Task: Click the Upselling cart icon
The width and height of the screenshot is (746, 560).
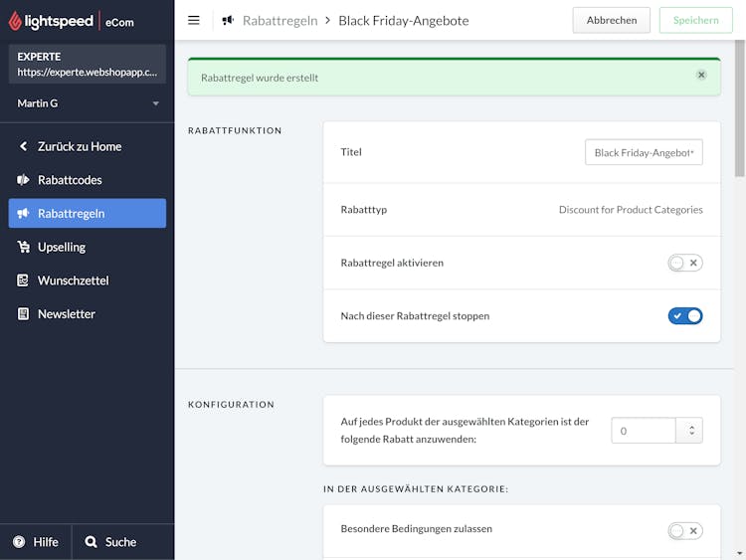Action: point(23,247)
